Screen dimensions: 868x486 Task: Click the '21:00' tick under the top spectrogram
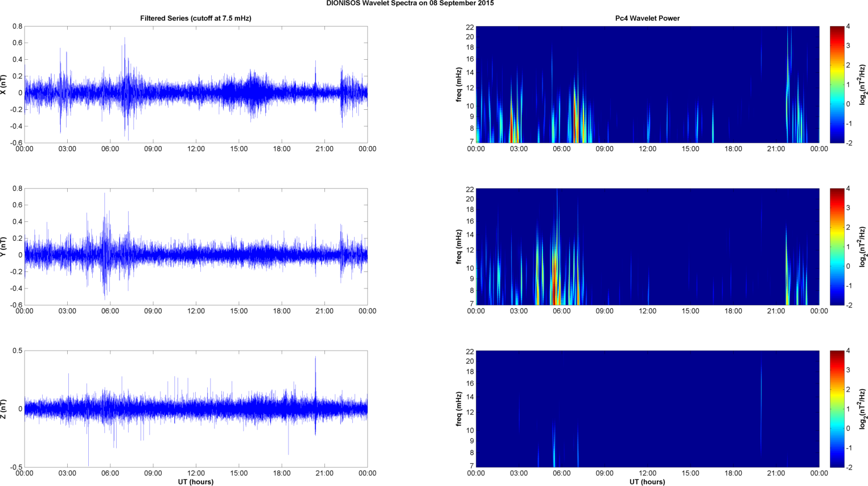[776, 149]
